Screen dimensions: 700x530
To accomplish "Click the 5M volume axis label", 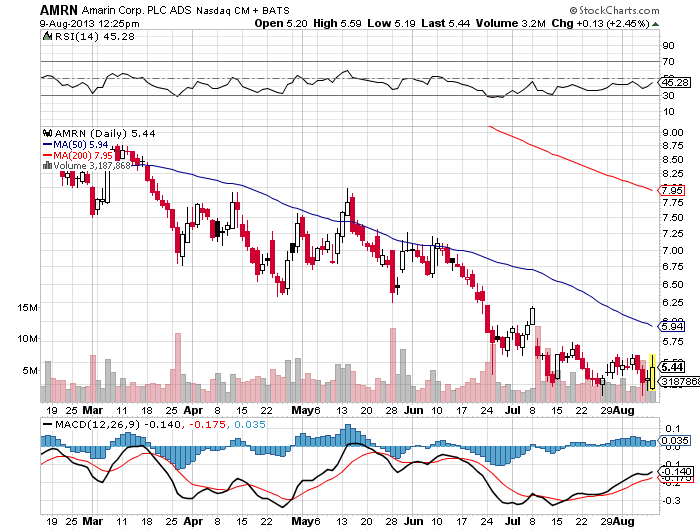I will (30, 371).
